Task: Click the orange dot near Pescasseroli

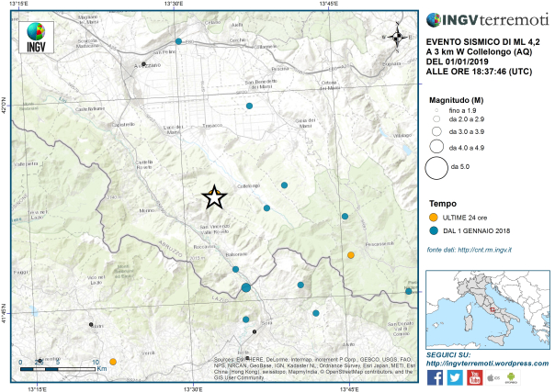Action: point(351,255)
